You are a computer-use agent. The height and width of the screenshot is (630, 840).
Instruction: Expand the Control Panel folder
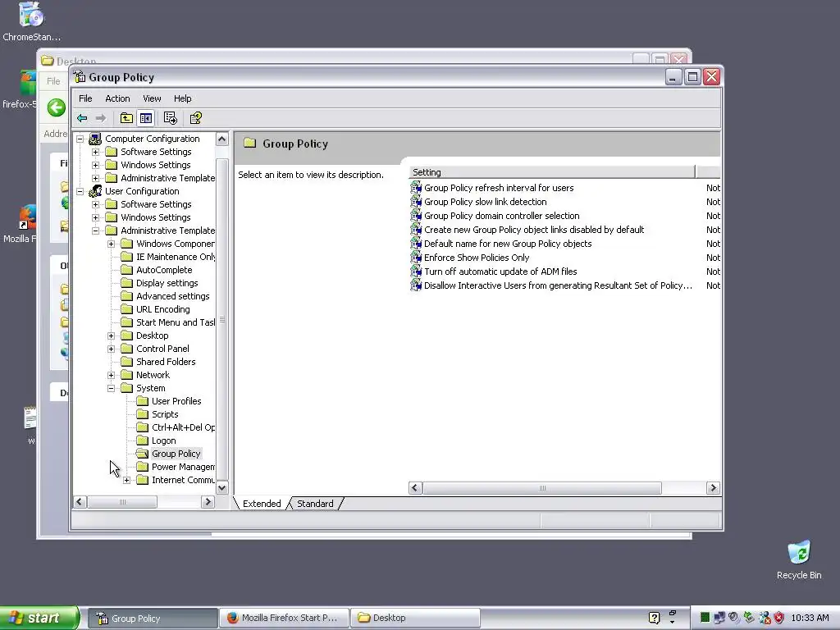tap(111, 349)
